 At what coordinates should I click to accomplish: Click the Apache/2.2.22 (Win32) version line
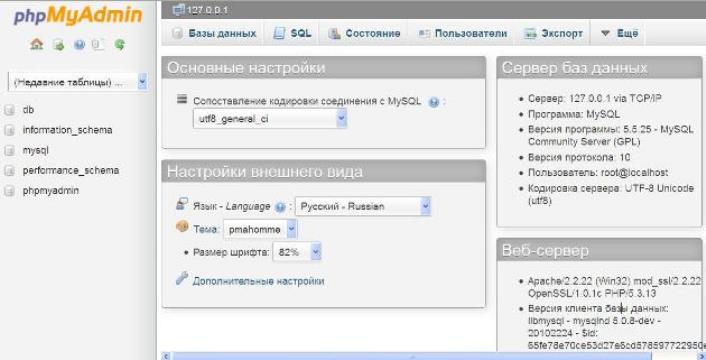[x=615, y=287]
